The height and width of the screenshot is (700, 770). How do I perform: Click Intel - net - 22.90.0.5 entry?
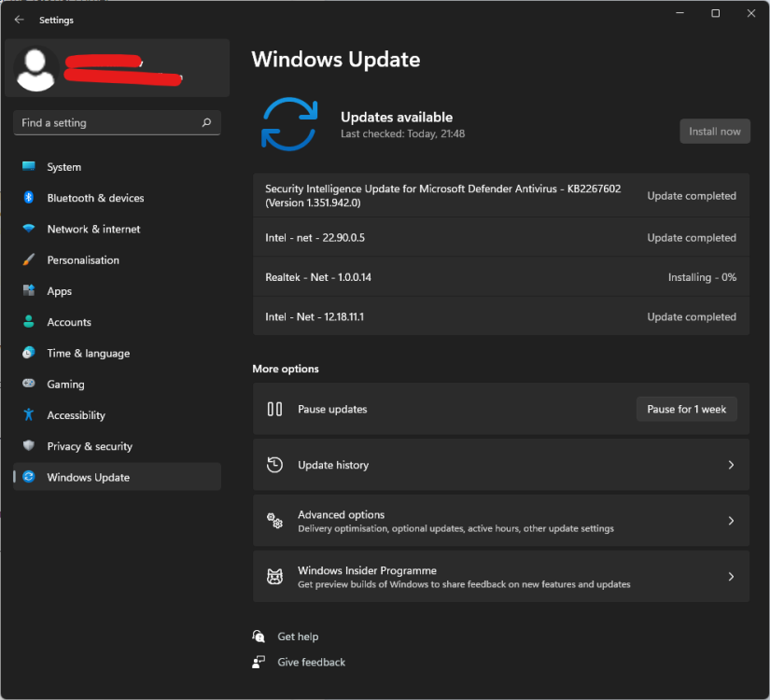[501, 237]
